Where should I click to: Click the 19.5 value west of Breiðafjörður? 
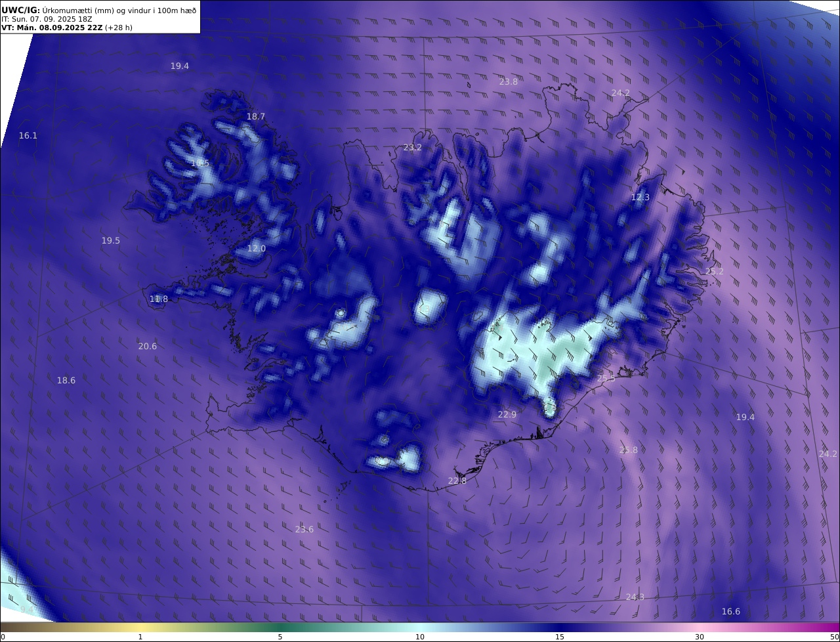pos(111,241)
